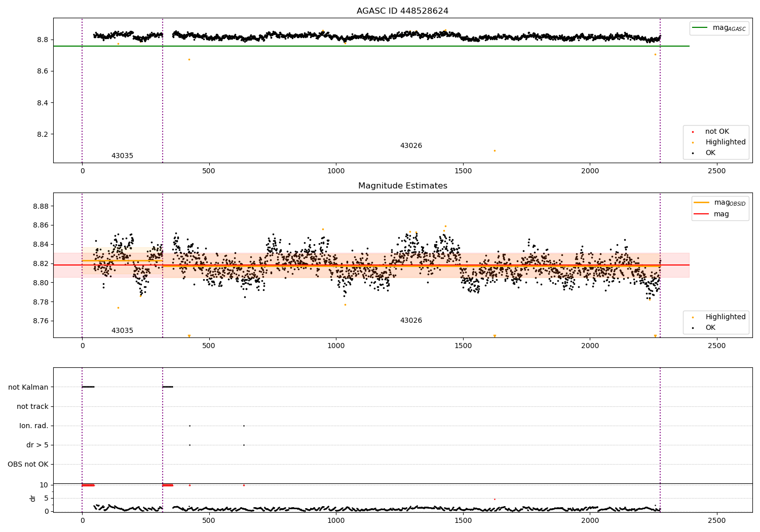
Task: Click 'Highlighted' in the top plot legend
Action: 726,142
